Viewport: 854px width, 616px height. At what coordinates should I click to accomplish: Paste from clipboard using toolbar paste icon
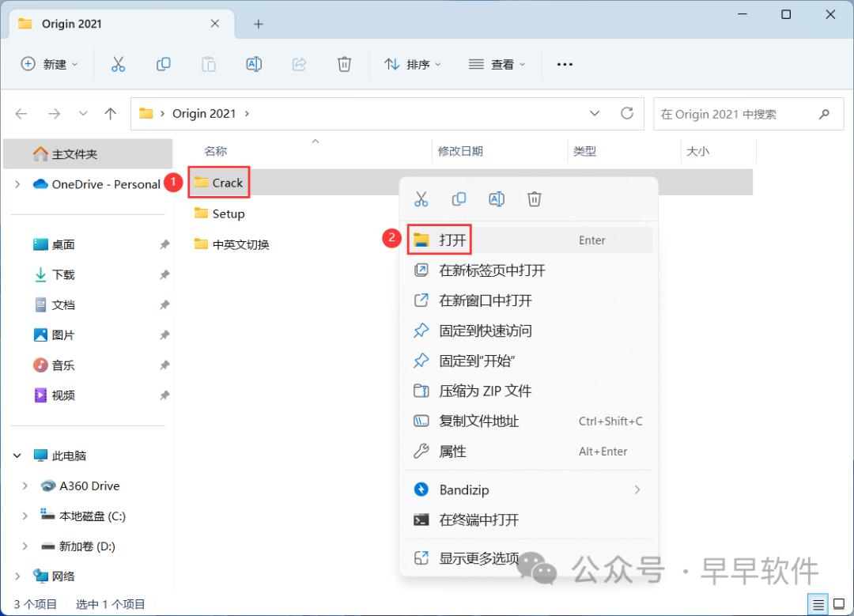208,64
